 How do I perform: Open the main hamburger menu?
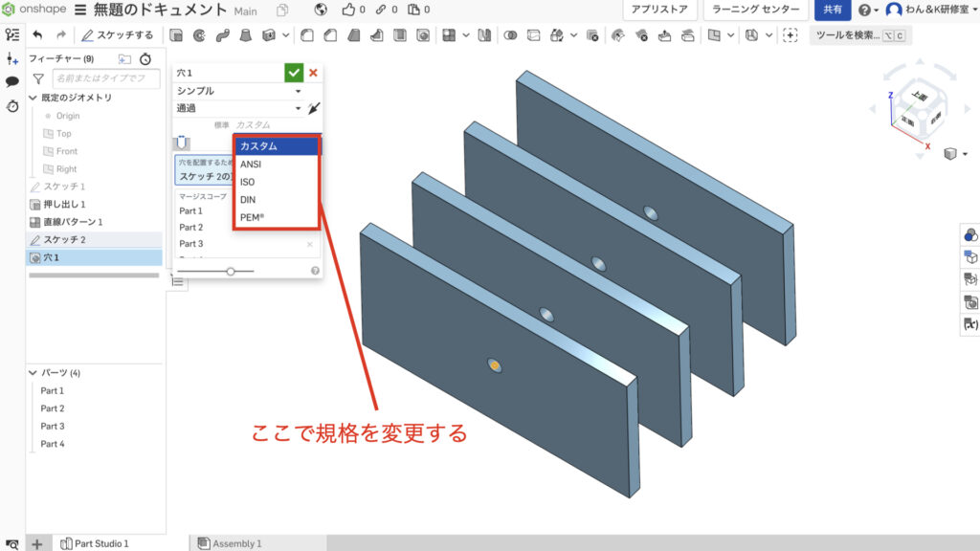[x=80, y=10]
